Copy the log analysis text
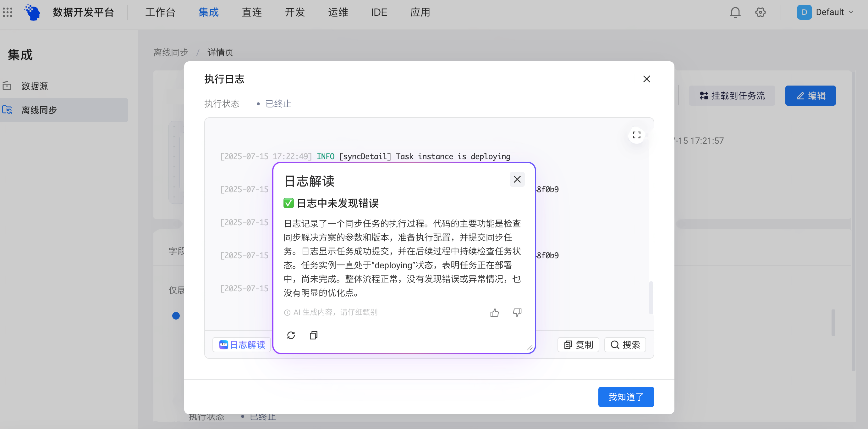Viewport: 868px width, 429px height. [313, 335]
